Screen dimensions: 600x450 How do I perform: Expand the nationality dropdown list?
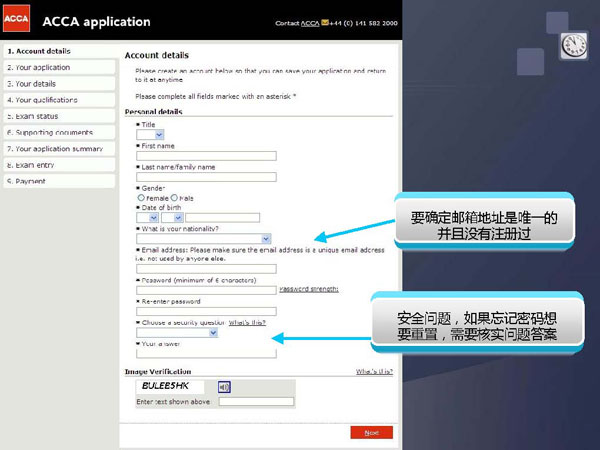tap(203, 238)
